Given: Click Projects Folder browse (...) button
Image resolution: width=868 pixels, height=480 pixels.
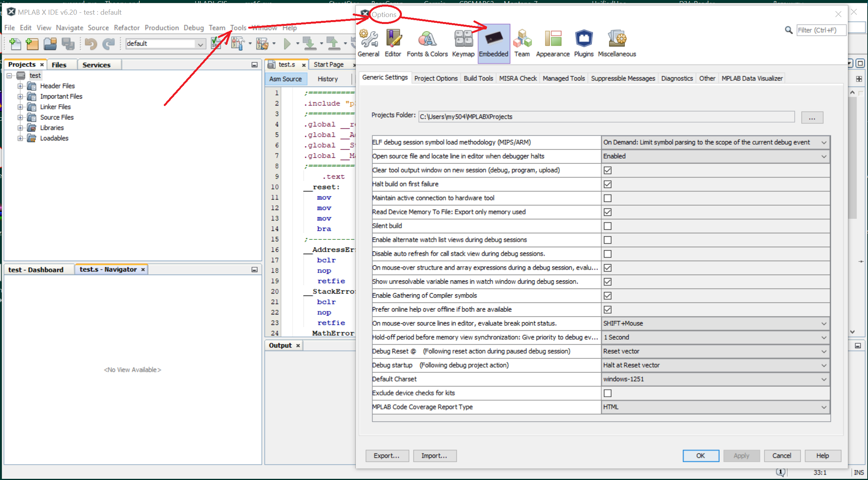Looking at the screenshot, I should [812, 118].
